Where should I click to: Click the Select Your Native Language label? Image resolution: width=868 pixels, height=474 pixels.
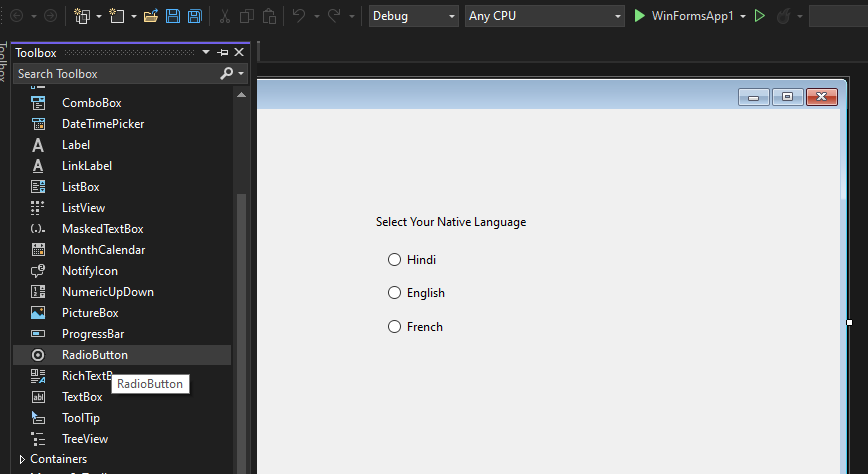[450, 222]
